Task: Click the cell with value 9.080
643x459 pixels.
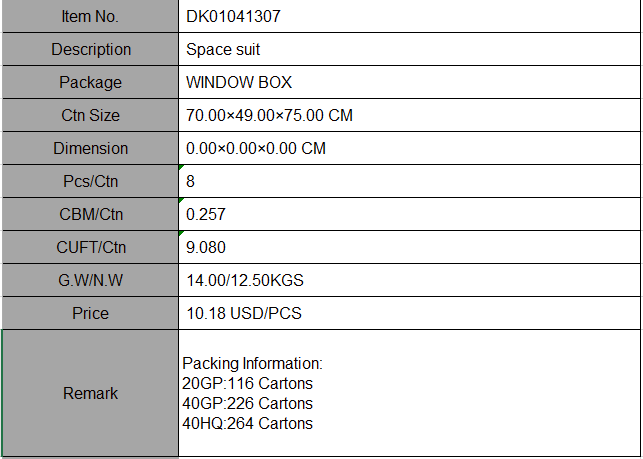Action: click(x=409, y=247)
